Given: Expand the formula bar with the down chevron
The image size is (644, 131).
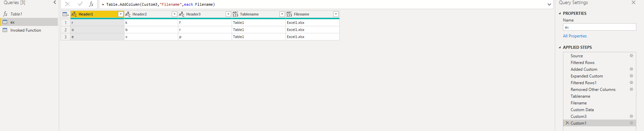Looking at the screenshot, I should (549, 4).
